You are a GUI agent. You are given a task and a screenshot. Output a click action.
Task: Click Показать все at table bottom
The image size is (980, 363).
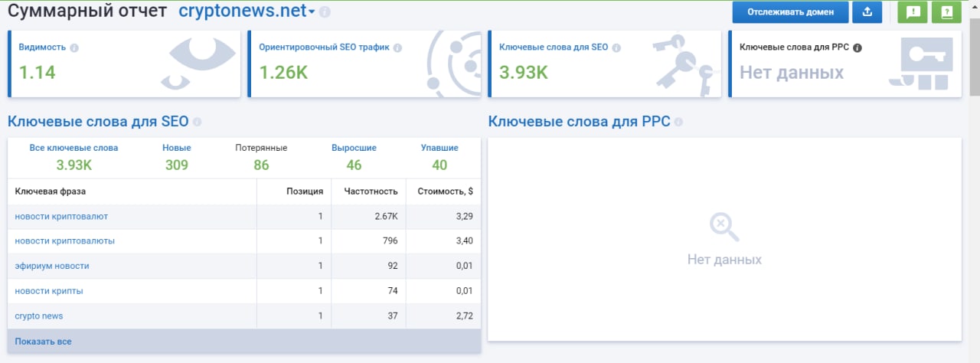pos(43,342)
